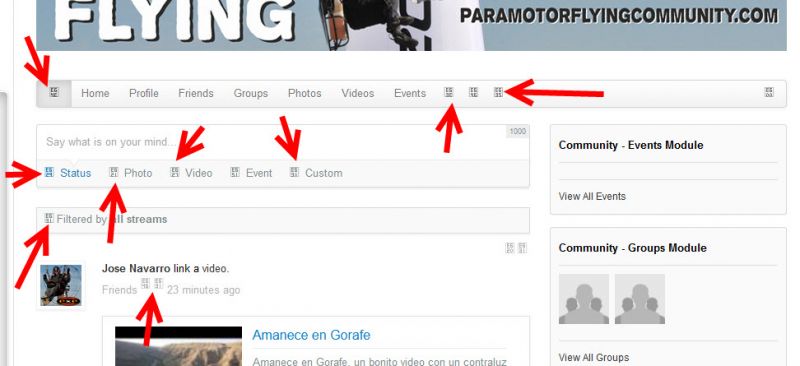Click the icon beside the Status tab
The height and width of the screenshot is (366, 800).
(49, 172)
